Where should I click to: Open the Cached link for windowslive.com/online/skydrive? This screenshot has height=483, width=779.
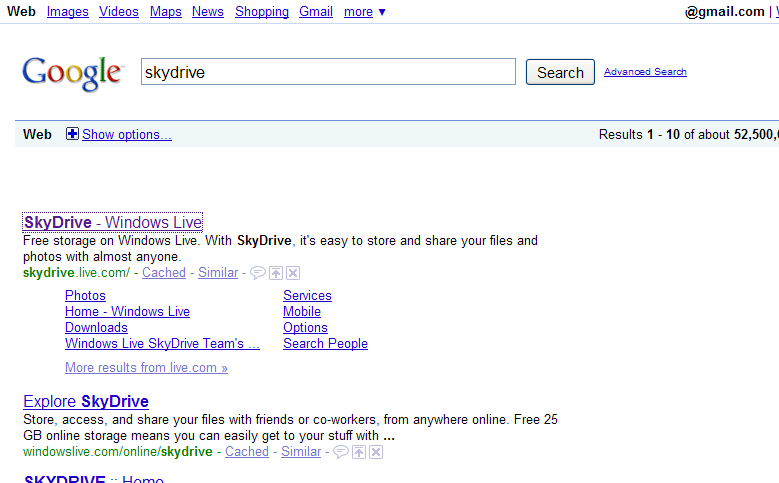[x=247, y=451]
